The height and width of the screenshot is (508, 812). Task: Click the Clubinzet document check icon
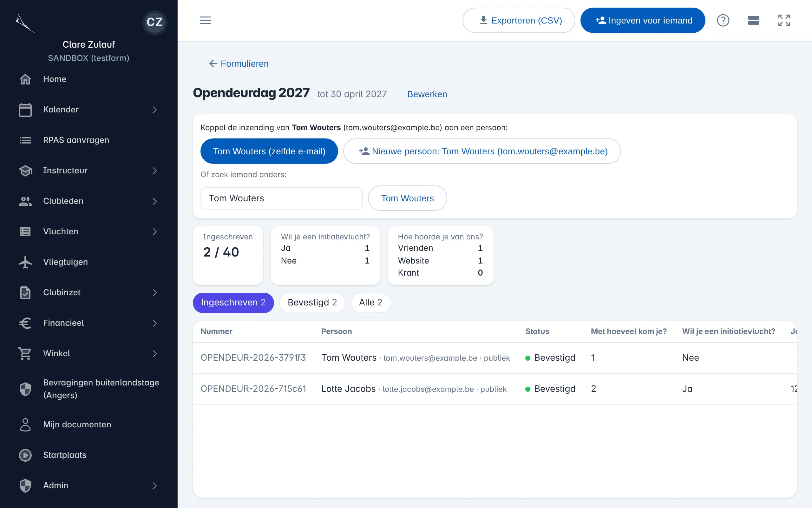pos(25,293)
